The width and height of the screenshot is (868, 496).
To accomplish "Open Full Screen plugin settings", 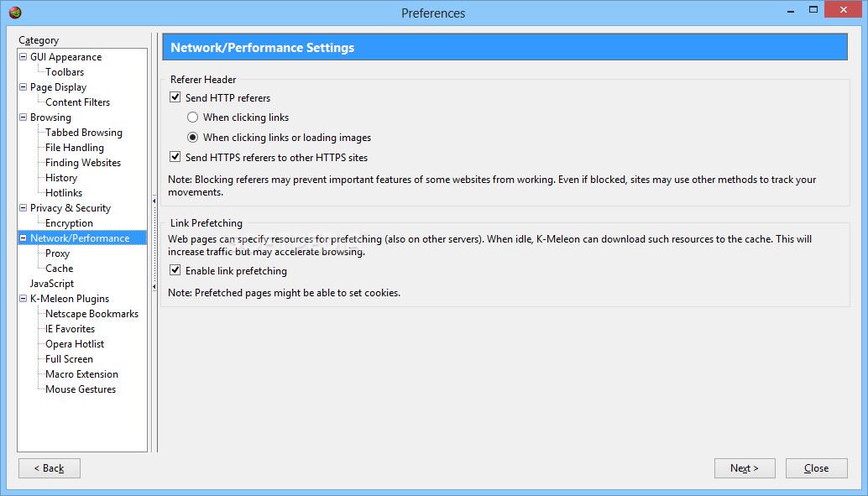I will [x=69, y=359].
